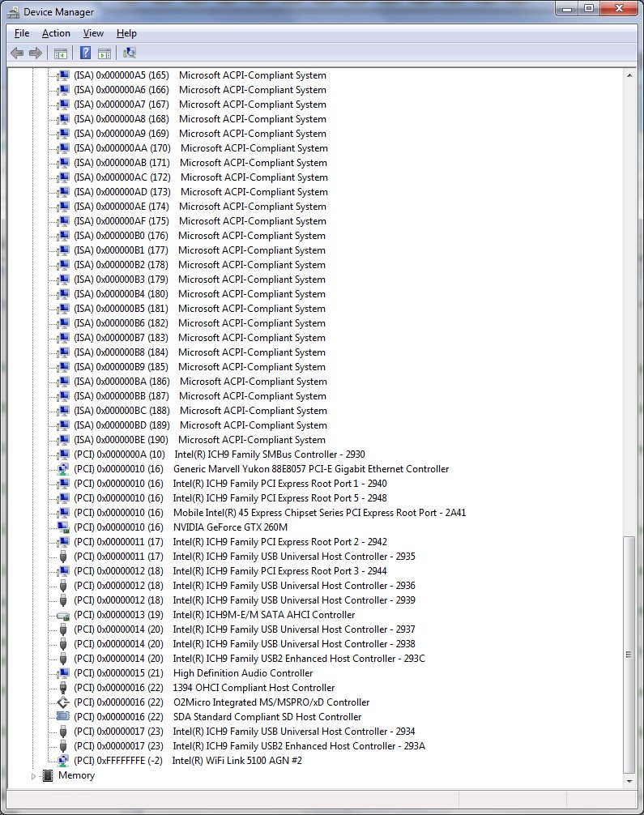Open the Help toolbar icon
The image size is (644, 815).
86,53
